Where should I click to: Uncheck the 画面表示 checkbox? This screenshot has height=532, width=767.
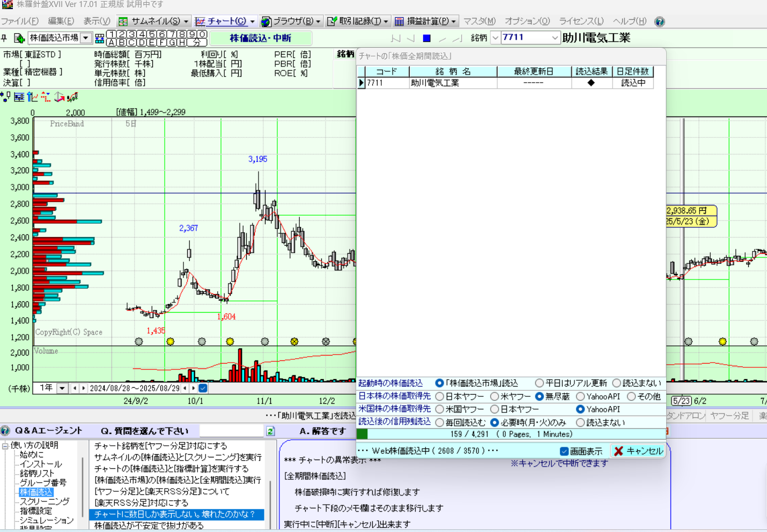564,452
